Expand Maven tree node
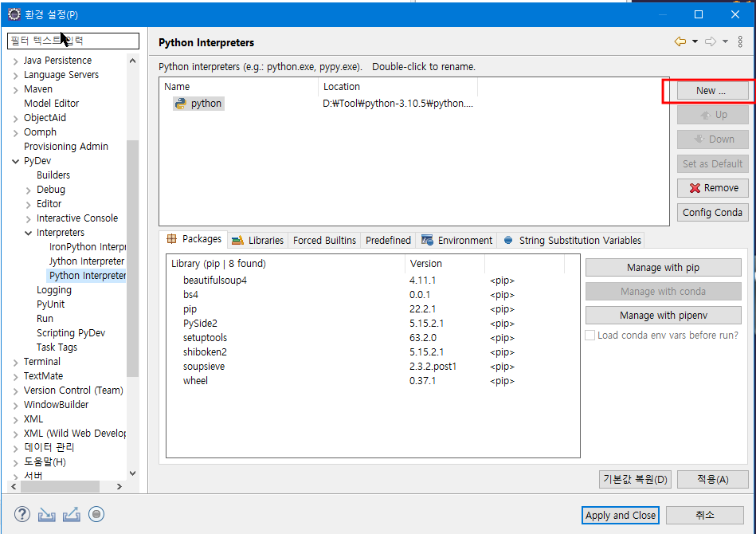 pos(15,90)
